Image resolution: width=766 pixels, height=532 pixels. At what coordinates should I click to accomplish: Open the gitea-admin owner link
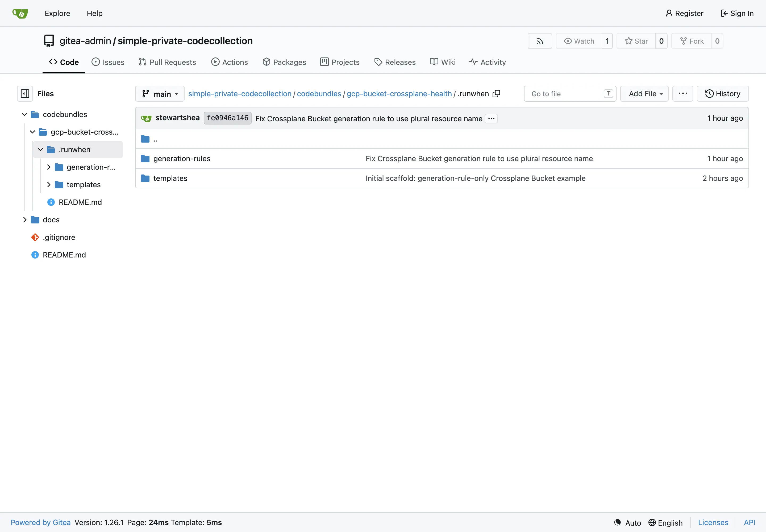click(x=85, y=41)
